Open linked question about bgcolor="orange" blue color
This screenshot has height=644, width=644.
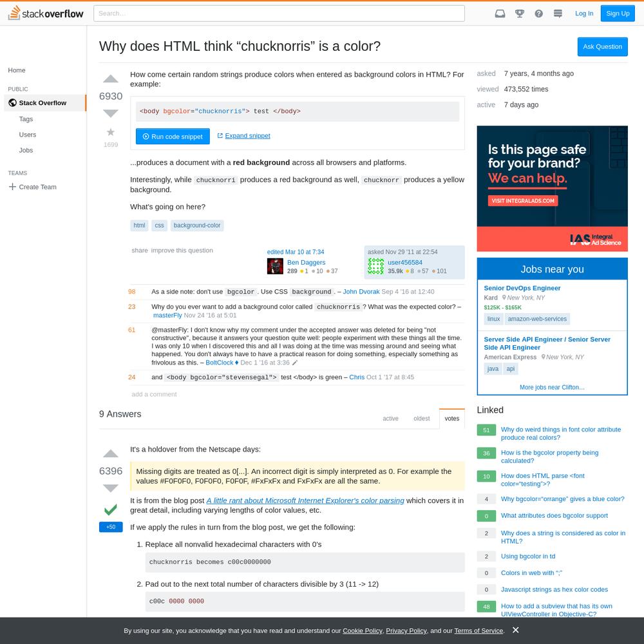[x=563, y=499]
